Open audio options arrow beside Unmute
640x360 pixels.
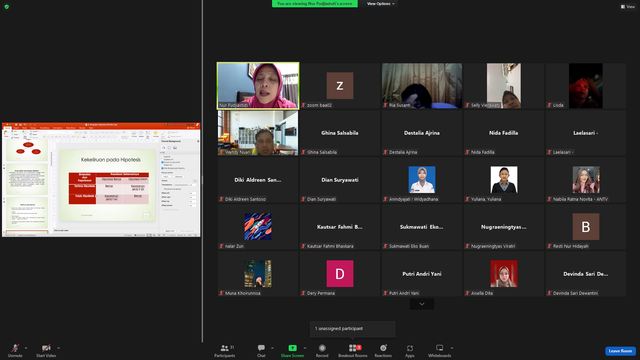click(26, 348)
